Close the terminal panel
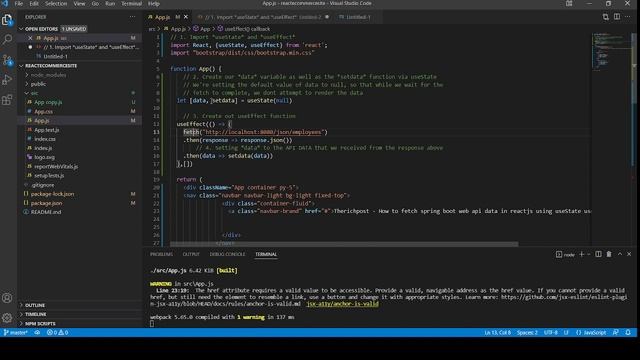 coord(629,254)
